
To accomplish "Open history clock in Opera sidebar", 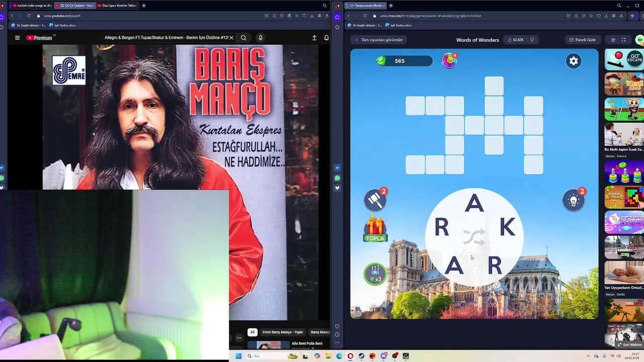I will click(337, 334).
